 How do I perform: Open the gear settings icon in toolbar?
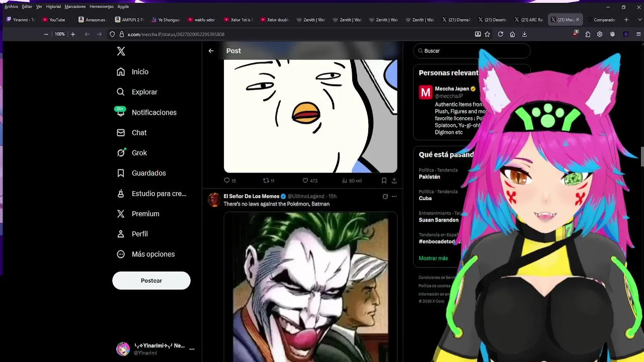(600, 34)
